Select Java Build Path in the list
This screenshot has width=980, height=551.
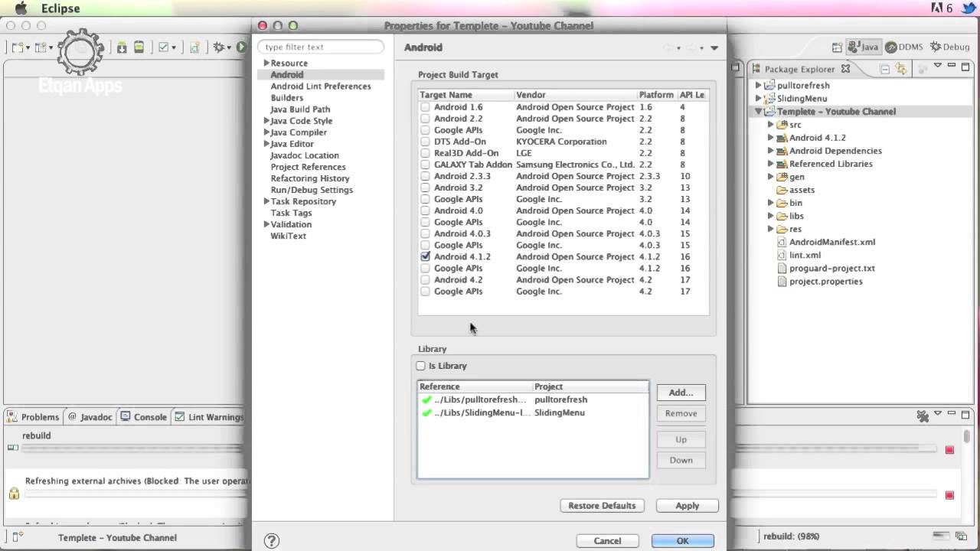tap(300, 109)
